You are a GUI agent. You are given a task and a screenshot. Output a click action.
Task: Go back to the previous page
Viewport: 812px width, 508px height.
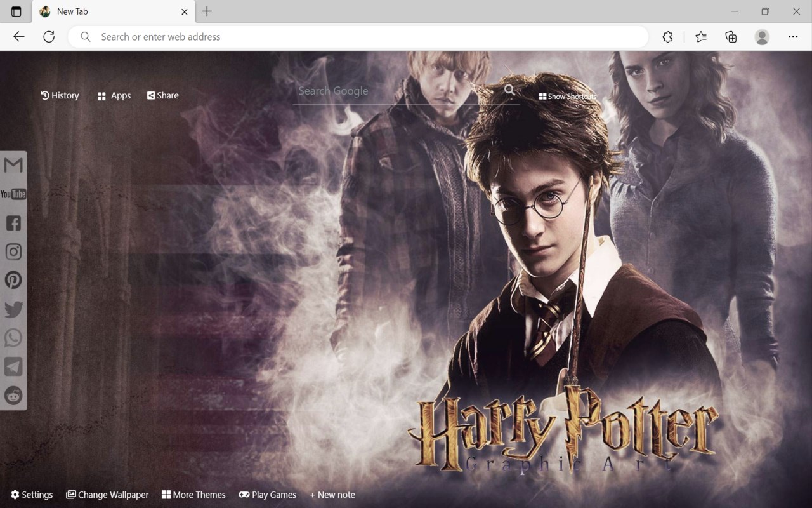click(x=19, y=37)
